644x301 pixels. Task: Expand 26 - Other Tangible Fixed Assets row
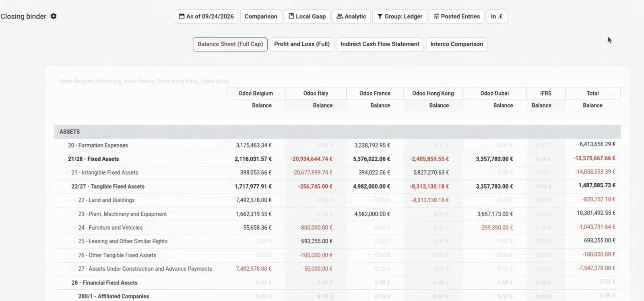pos(74,255)
